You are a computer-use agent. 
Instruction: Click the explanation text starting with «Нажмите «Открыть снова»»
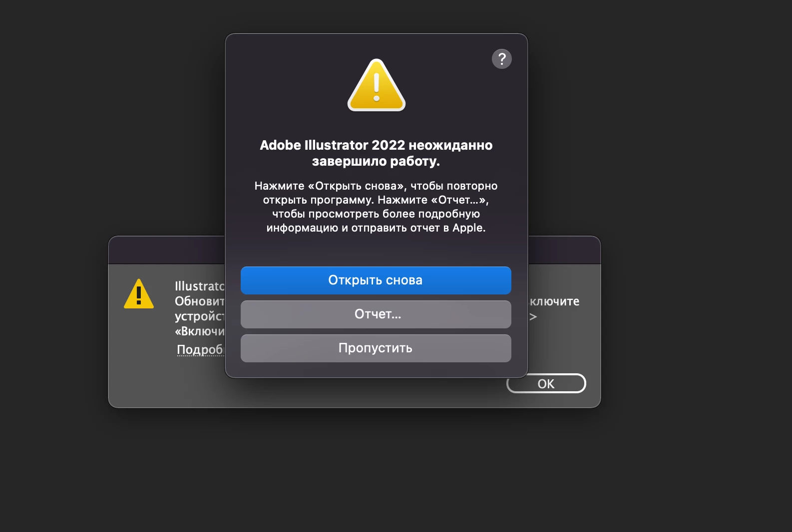coord(376,207)
